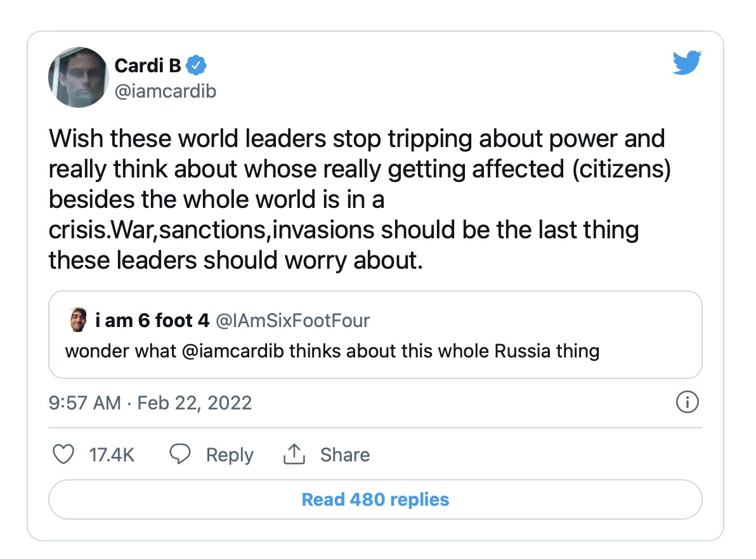Image resolution: width=756 pixels, height=559 pixels.
Task: Click the blue verified badge
Action: pyautogui.click(x=196, y=65)
